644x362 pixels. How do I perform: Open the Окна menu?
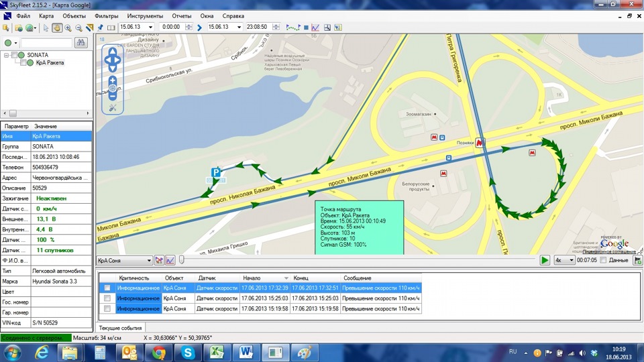coord(207,16)
